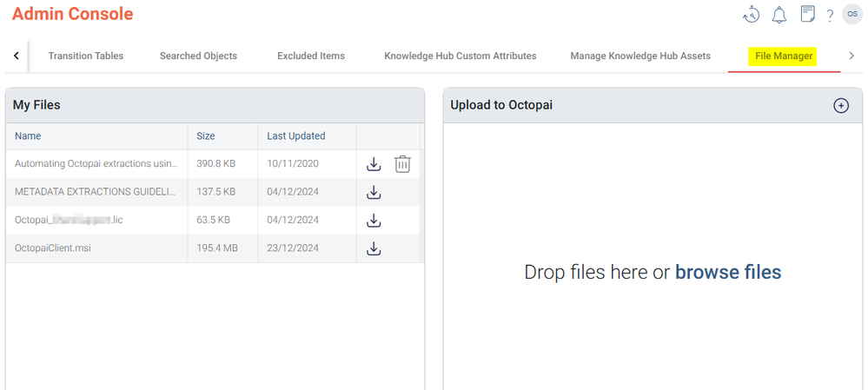Sort files by the Size column header
The image size is (868, 390).
[205, 136]
